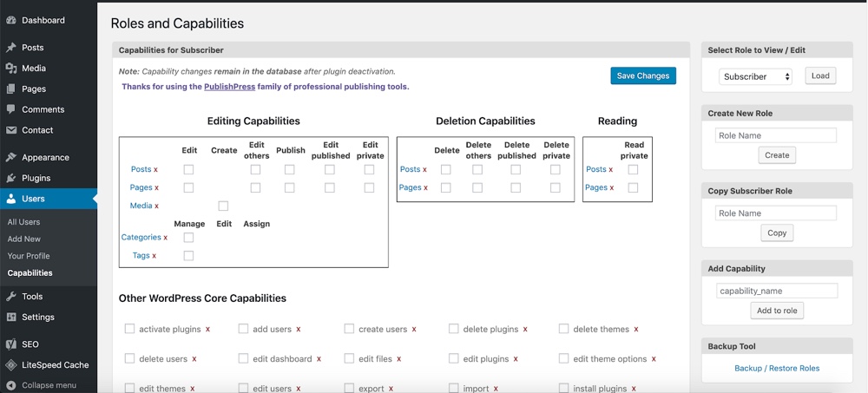Click the Save Changes button
The image size is (868, 393).
643,75
